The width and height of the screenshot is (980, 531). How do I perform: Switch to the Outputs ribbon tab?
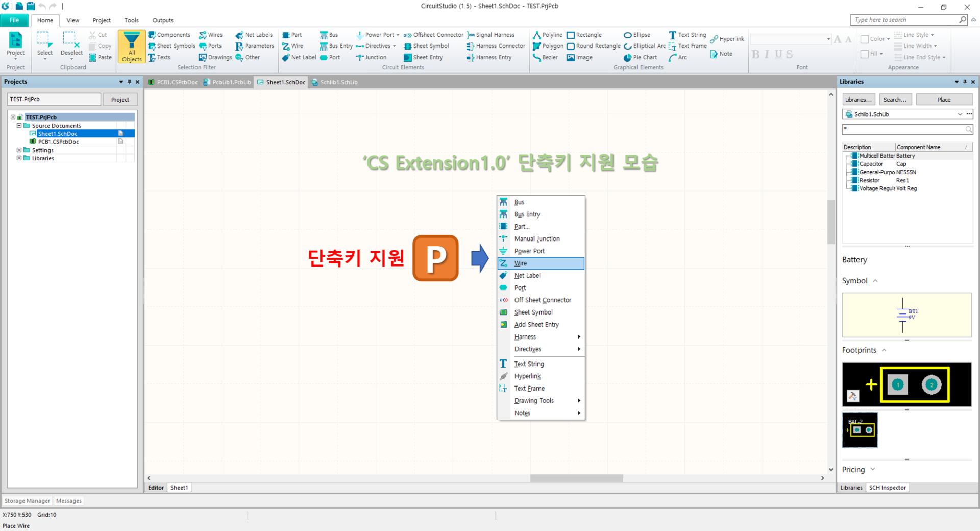click(x=163, y=20)
